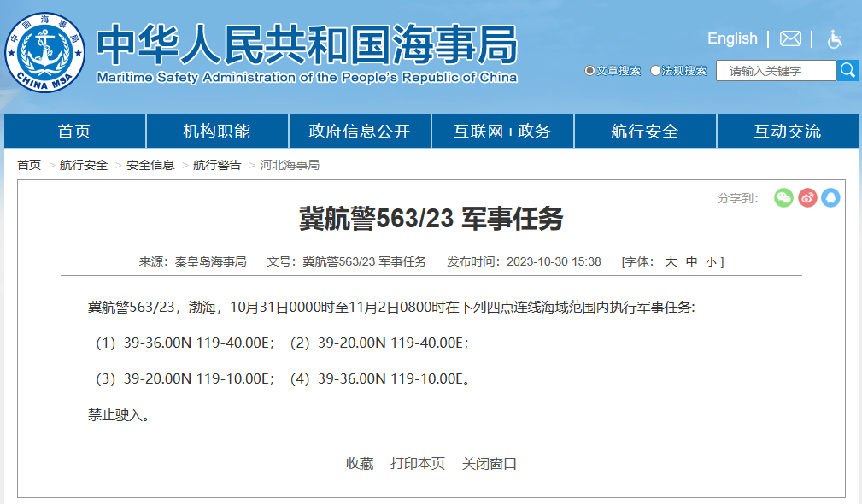Open the 首页 navigation menu
862x504 pixels.
(x=74, y=132)
